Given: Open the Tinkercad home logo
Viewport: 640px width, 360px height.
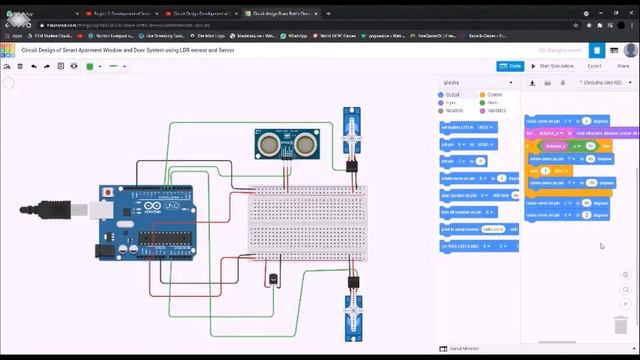Looking at the screenshot, I should [x=7, y=51].
